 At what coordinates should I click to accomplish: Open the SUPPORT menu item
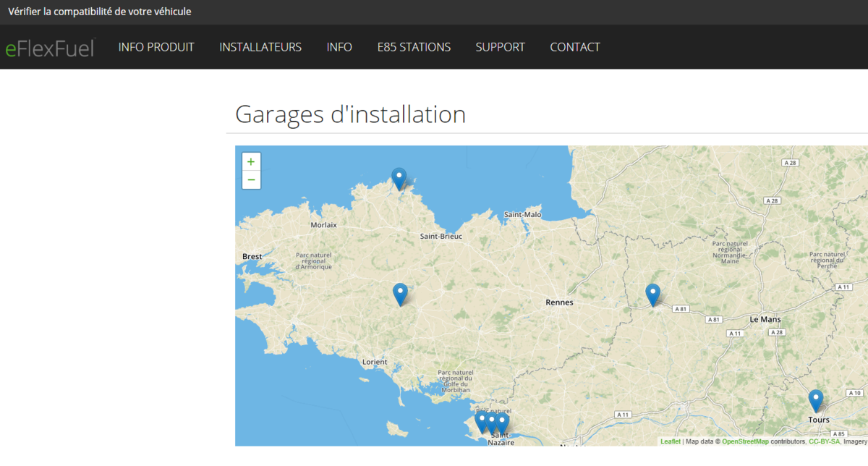tap(500, 47)
